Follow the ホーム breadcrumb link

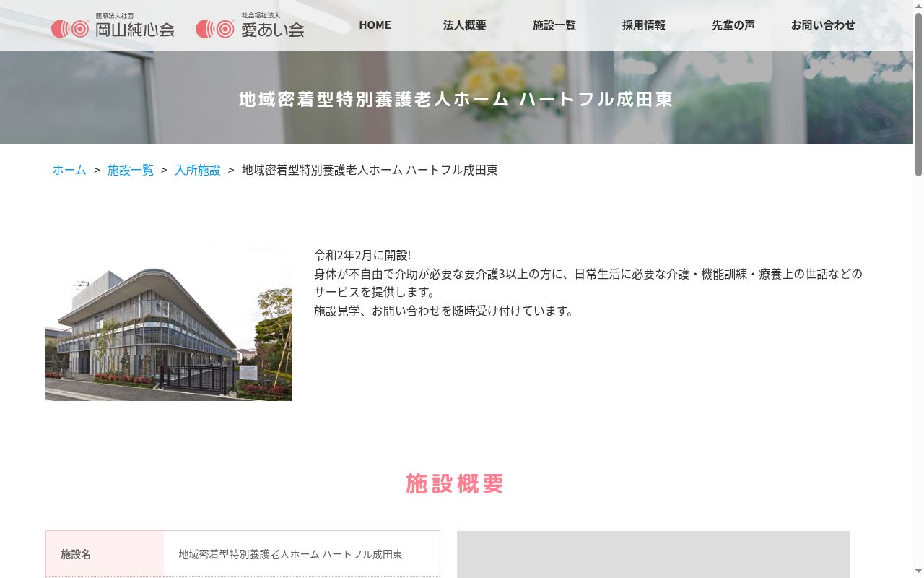(69, 170)
